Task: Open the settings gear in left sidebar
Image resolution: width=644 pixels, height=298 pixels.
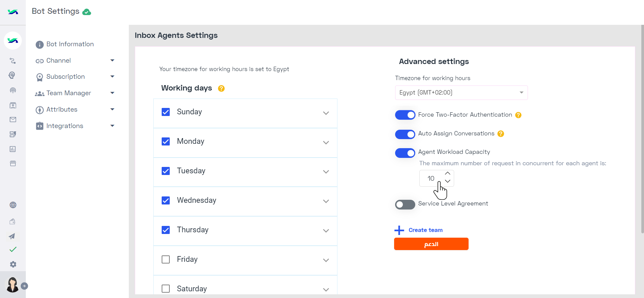Action: pos(13,264)
